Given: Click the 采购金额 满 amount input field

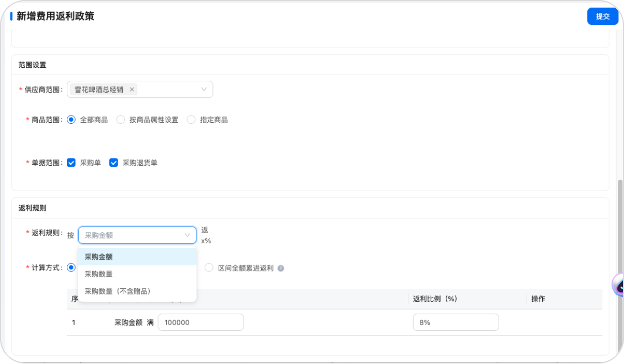Looking at the screenshot, I should [201, 323].
